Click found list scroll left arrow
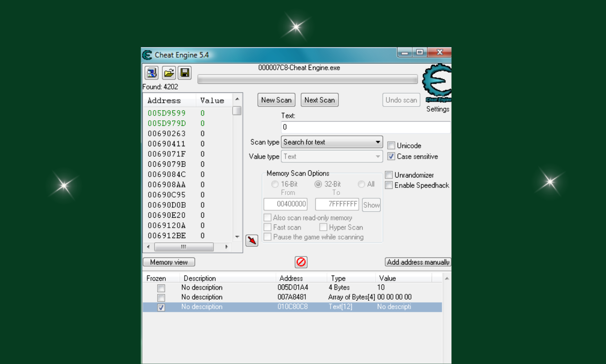This screenshot has width=606, height=364. pos(148,247)
